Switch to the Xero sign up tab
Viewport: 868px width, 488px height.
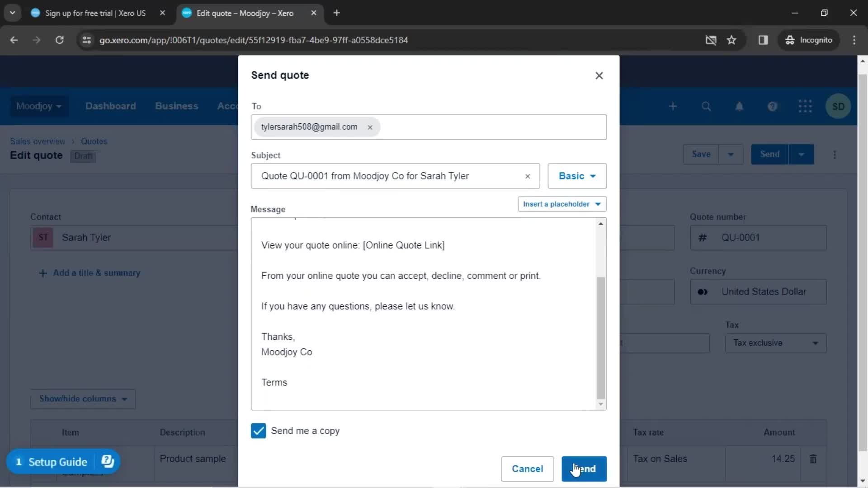[95, 13]
